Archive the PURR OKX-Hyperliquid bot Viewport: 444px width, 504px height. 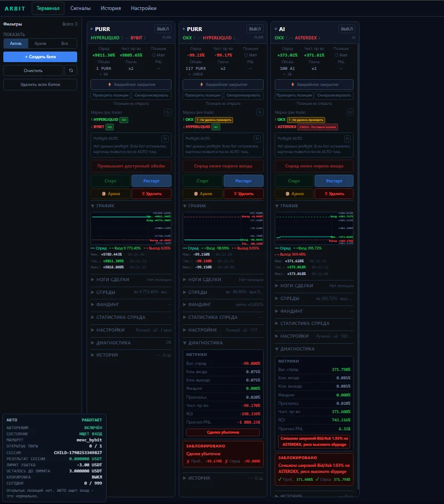(203, 194)
